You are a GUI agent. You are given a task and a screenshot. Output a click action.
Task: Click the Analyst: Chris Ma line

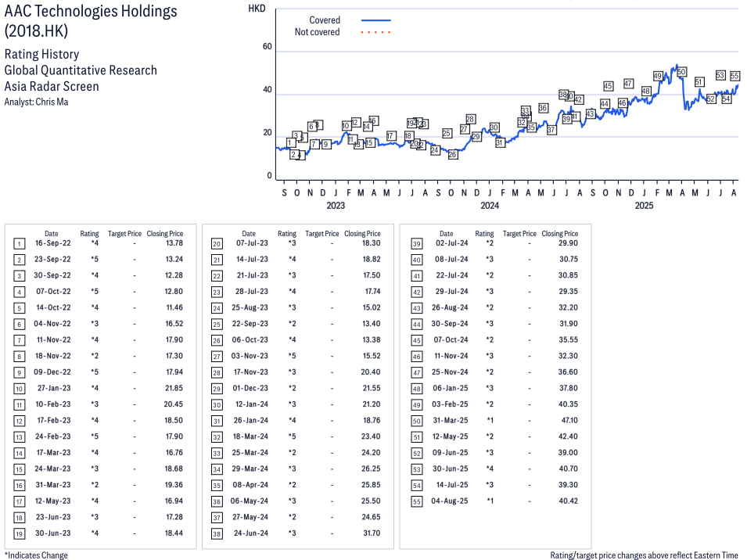coord(36,102)
